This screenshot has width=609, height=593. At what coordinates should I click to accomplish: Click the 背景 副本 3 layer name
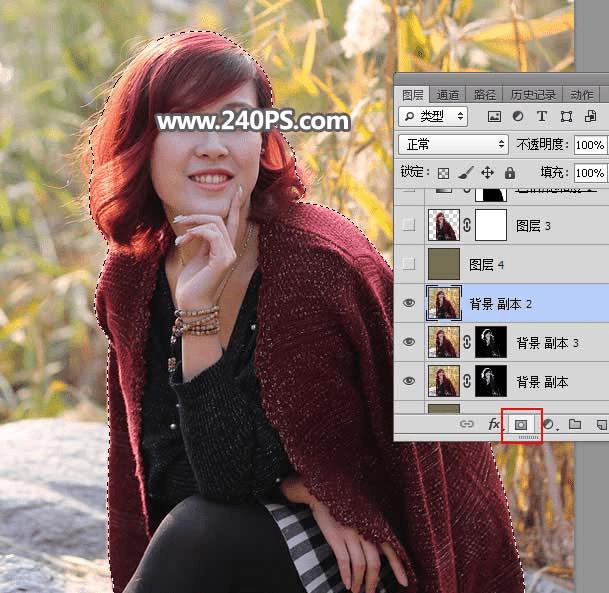548,343
